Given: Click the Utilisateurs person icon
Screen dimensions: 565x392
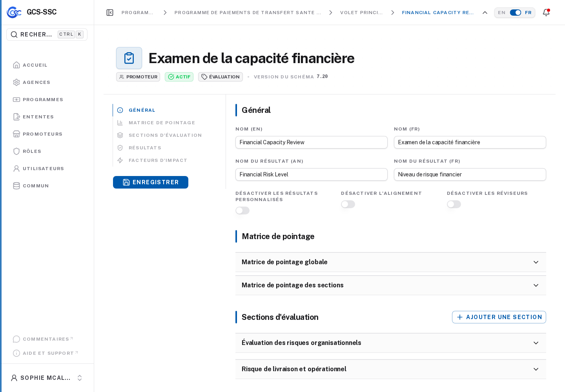Looking at the screenshot, I should (16, 169).
